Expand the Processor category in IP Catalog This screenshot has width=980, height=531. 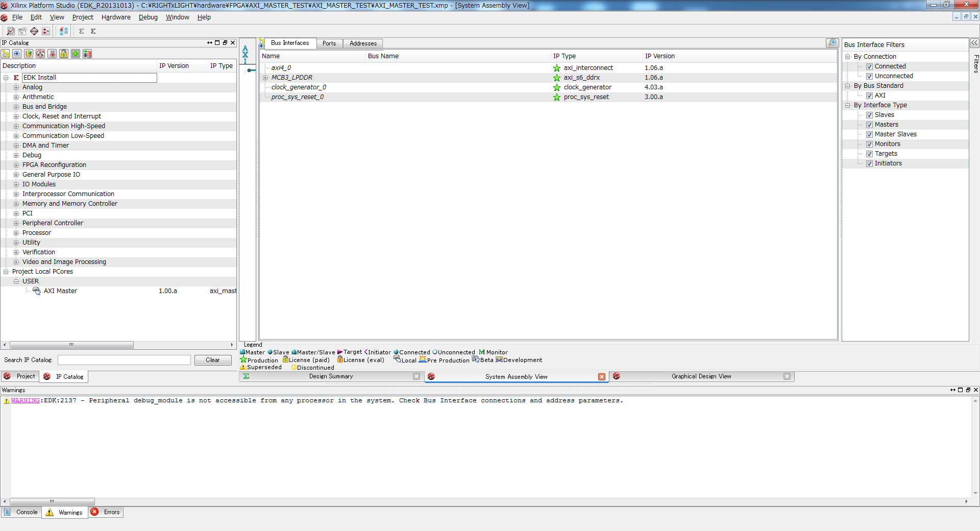[x=16, y=233]
